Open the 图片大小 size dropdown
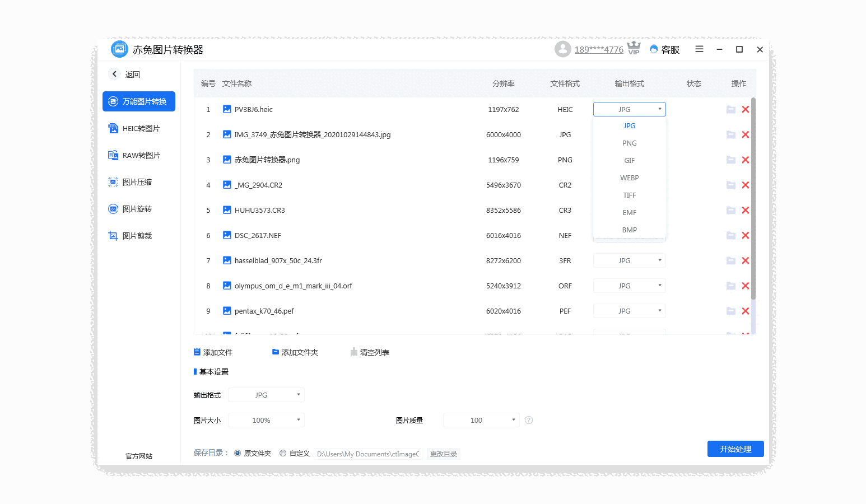Image resolution: width=866 pixels, height=504 pixels. 266,419
